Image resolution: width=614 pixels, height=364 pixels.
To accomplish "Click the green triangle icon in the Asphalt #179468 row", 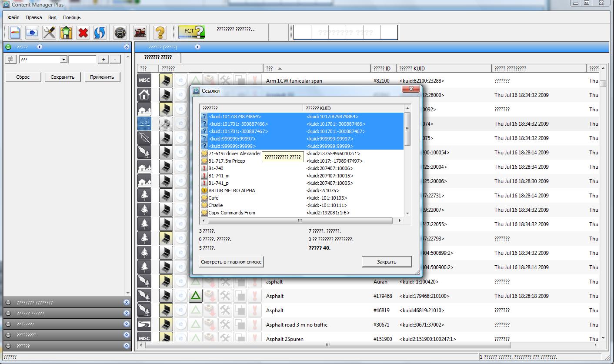I will [x=196, y=296].
